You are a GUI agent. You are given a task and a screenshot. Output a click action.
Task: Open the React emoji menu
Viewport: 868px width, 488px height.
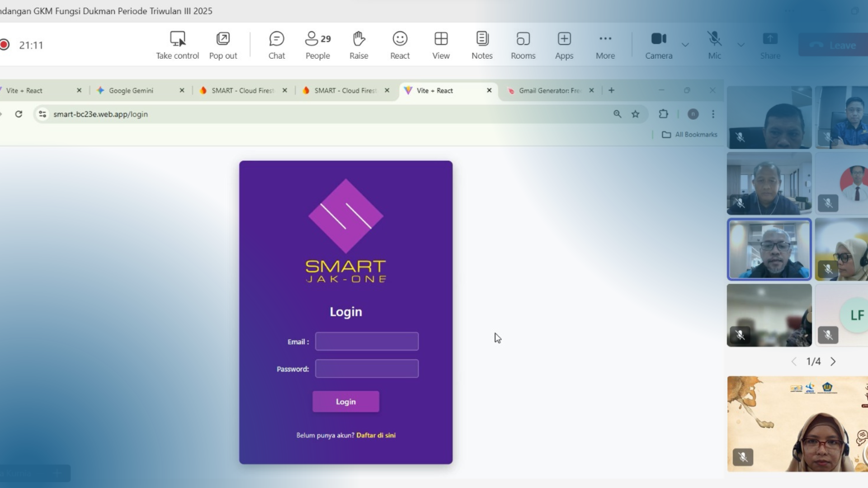click(x=400, y=45)
